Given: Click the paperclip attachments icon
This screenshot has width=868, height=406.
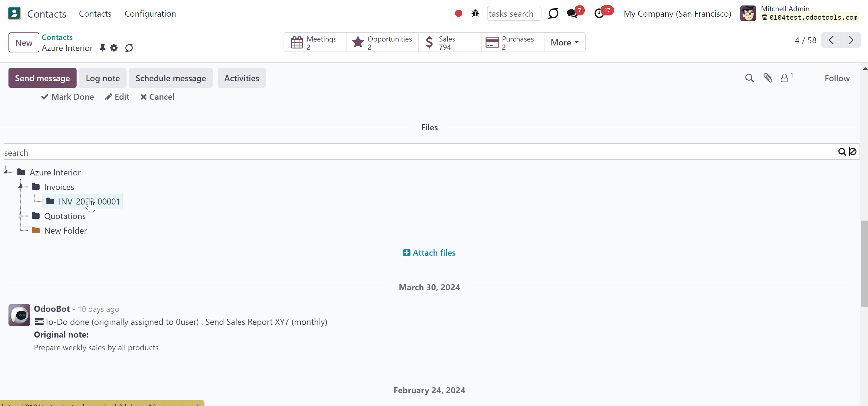Looking at the screenshot, I should point(768,78).
